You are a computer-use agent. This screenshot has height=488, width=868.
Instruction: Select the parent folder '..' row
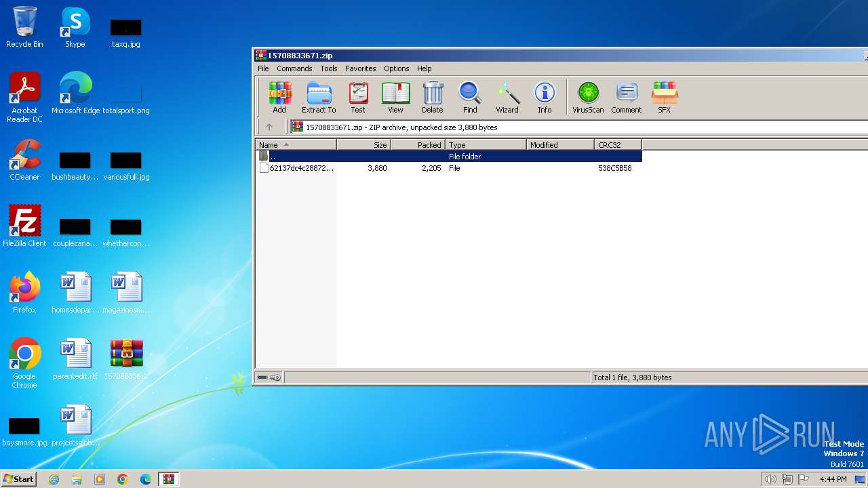[449, 156]
